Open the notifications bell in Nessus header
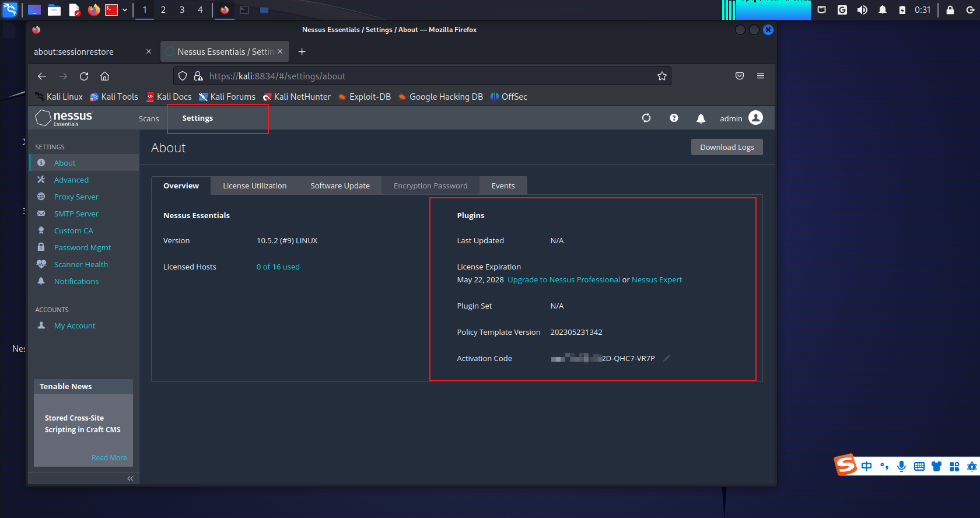The width and height of the screenshot is (980, 518). click(701, 118)
